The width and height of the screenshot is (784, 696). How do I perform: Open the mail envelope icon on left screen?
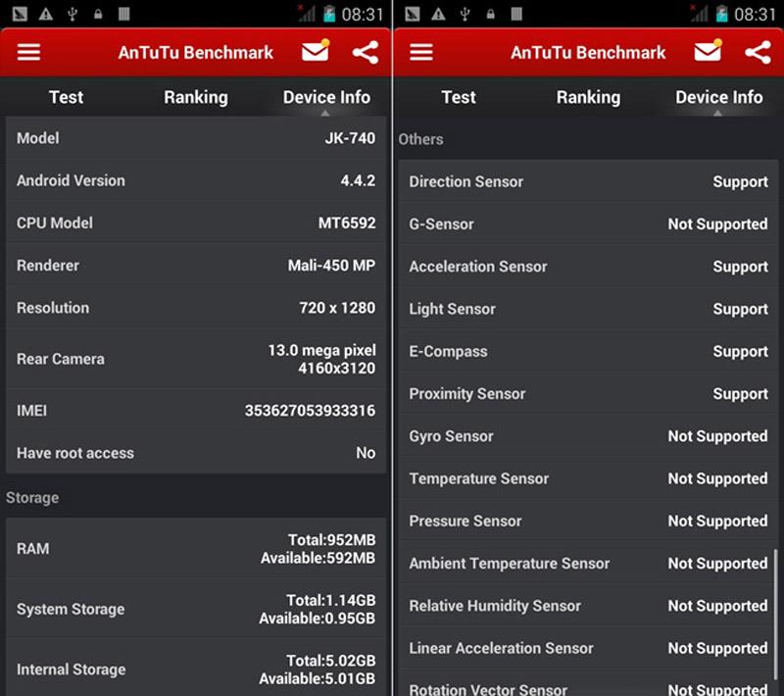(316, 51)
